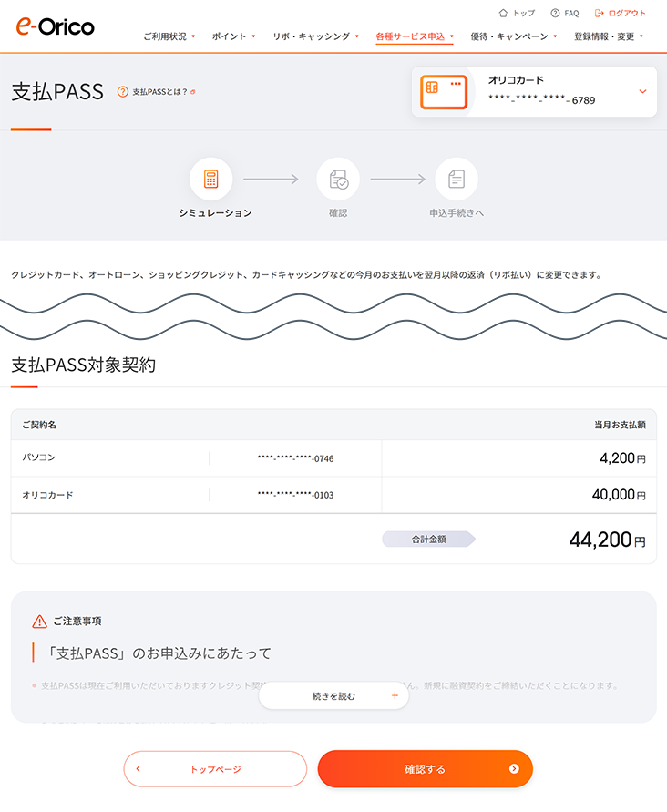Click the 4,200円 payment amount
The width and height of the screenshot is (667, 812).
(x=622, y=457)
